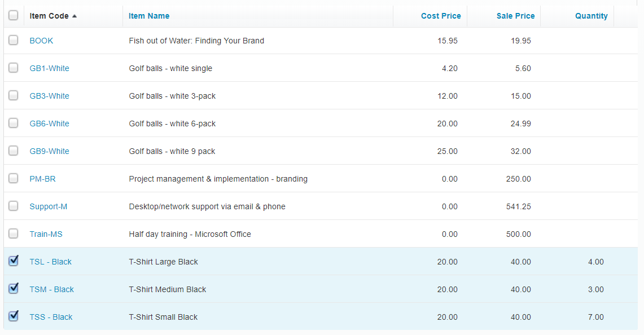
Task: Uncheck the TSM - Black row checkbox
Action: pos(14,288)
